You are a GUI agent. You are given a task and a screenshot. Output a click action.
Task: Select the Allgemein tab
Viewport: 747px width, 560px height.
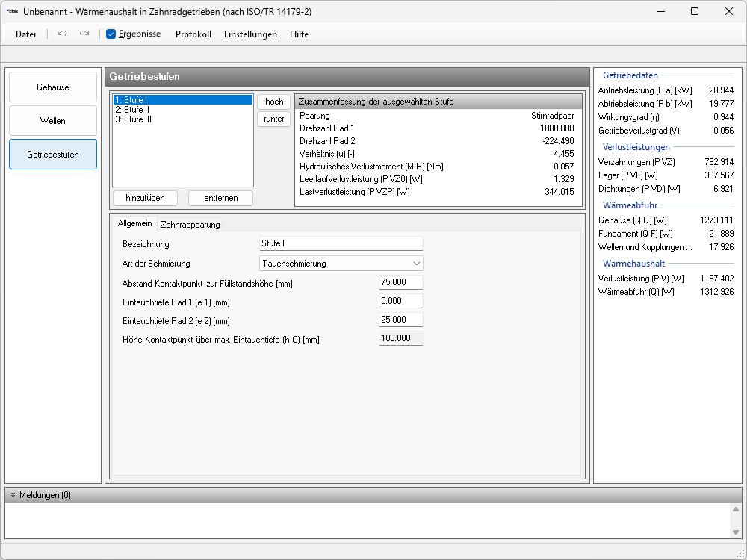[134, 224]
